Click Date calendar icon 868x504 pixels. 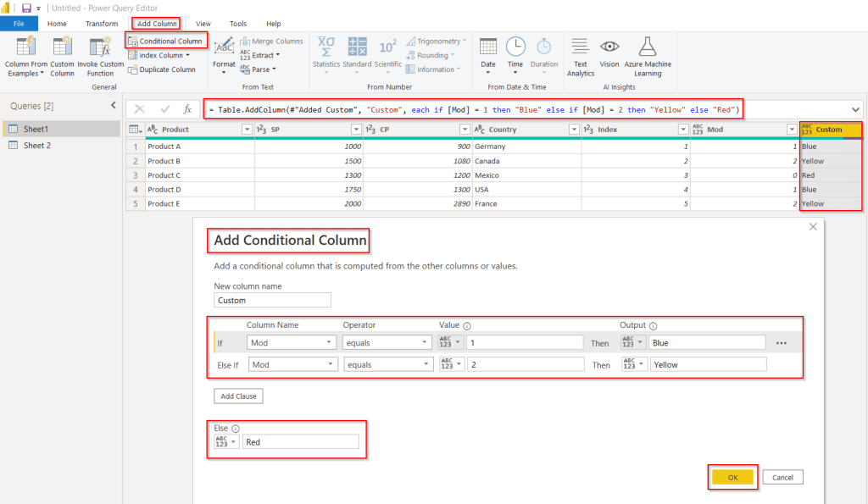click(487, 47)
